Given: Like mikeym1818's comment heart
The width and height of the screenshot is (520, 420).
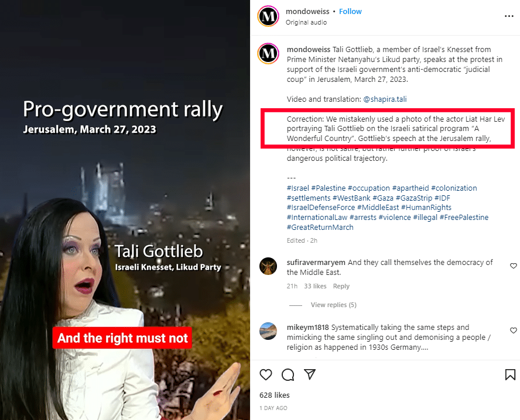Looking at the screenshot, I should point(514,331).
